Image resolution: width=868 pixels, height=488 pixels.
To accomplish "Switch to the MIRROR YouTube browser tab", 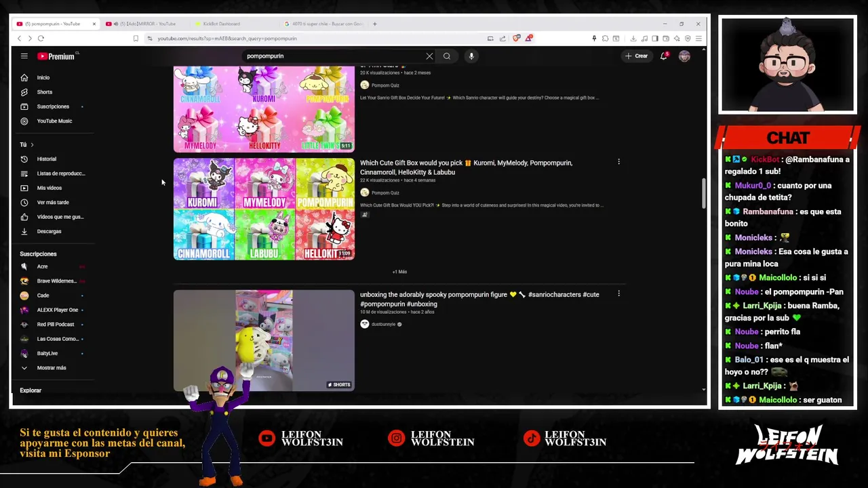I will click(142, 24).
